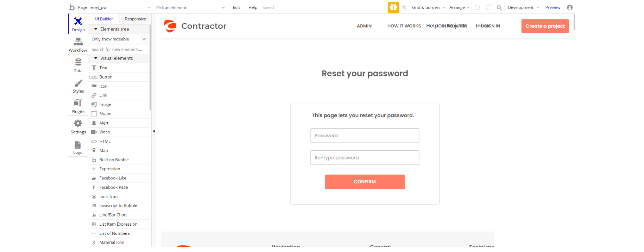This screenshot has width=644, height=252.
Task: Open the user account avatar icon
Action: (570, 7)
